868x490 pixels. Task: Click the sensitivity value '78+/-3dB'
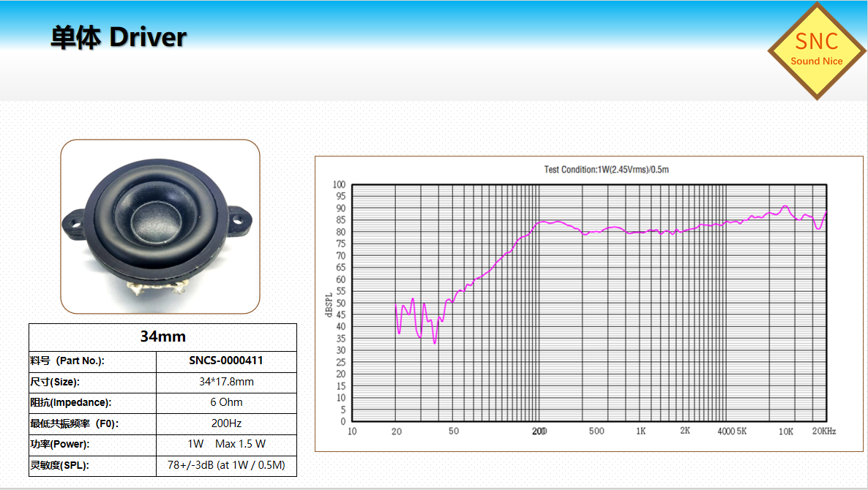(x=226, y=465)
